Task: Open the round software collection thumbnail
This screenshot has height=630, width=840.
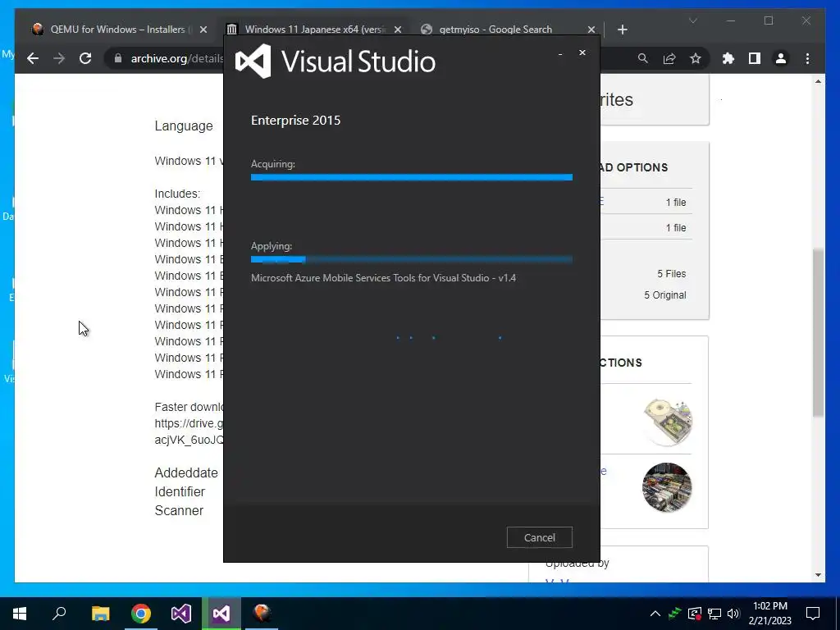Action: pyautogui.click(x=667, y=487)
